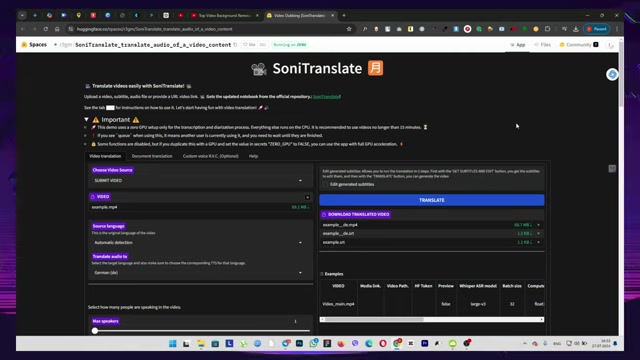The width and height of the screenshot is (640, 360).
Task: Open the SoniTranslate repository link
Action: [327, 97]
